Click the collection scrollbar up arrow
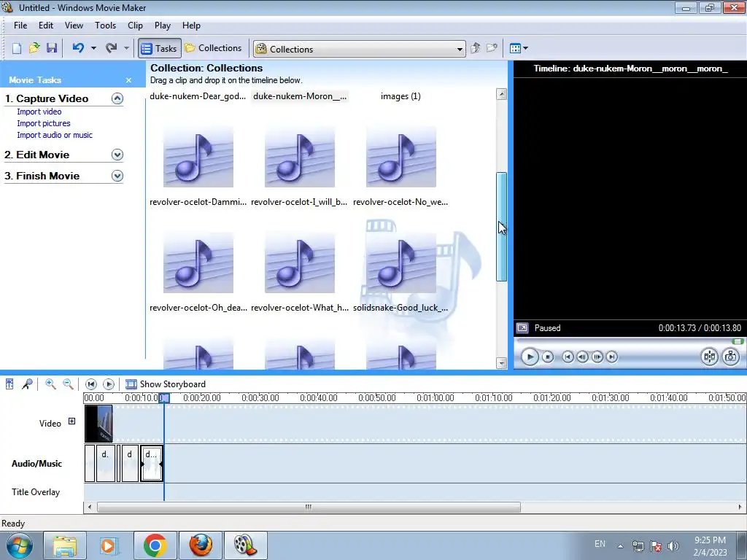The image size is (747, 560). click(501, 94)
